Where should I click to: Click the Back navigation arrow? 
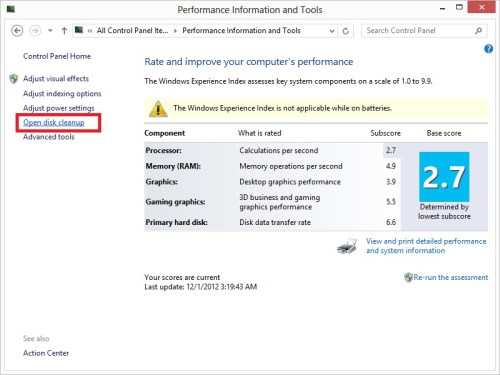tap(17, 31)
